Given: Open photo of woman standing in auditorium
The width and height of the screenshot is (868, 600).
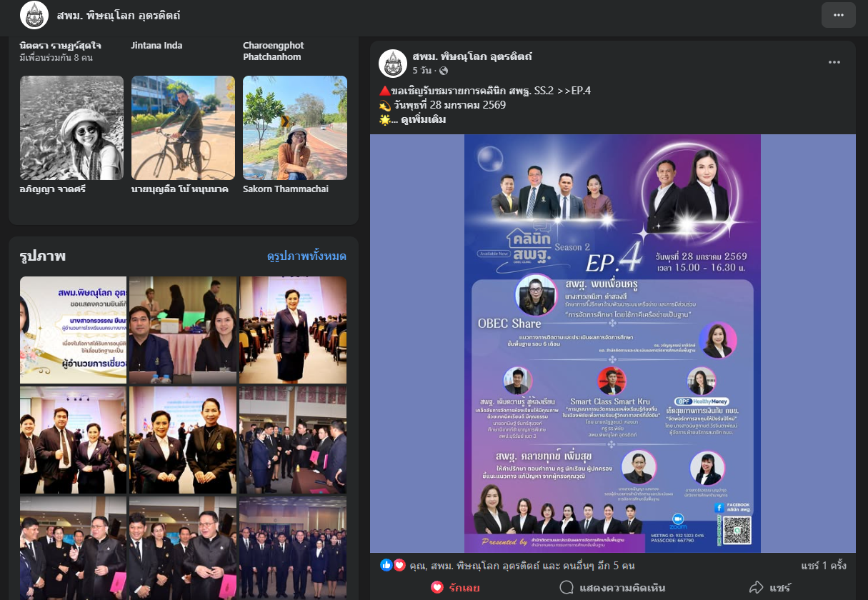Looking at the screenshot, I should point(293,330).
